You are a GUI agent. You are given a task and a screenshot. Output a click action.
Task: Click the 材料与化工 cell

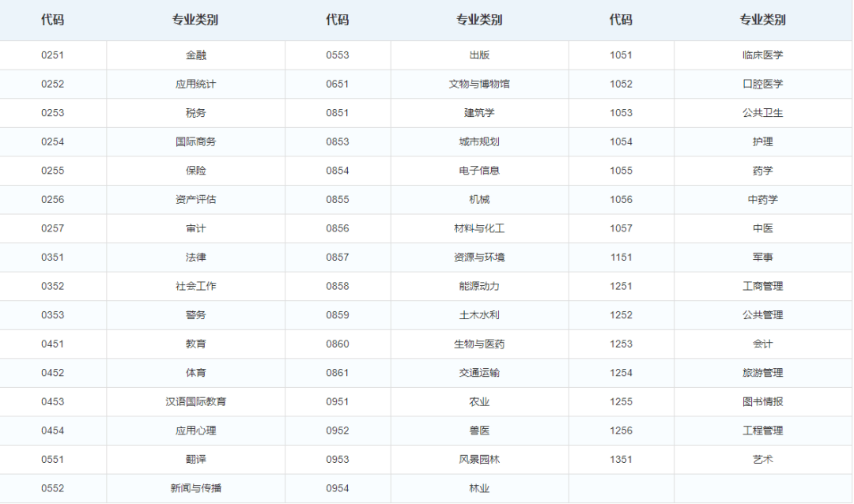(x=479, y=228)
